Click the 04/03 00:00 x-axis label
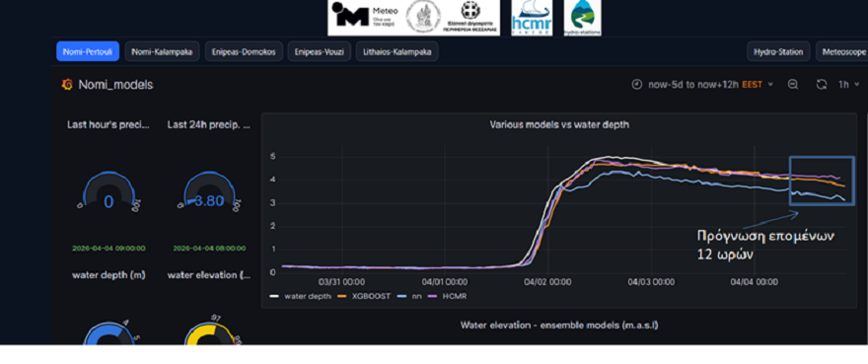The height and width of the screenshot is (364, 868). [651, 282]
